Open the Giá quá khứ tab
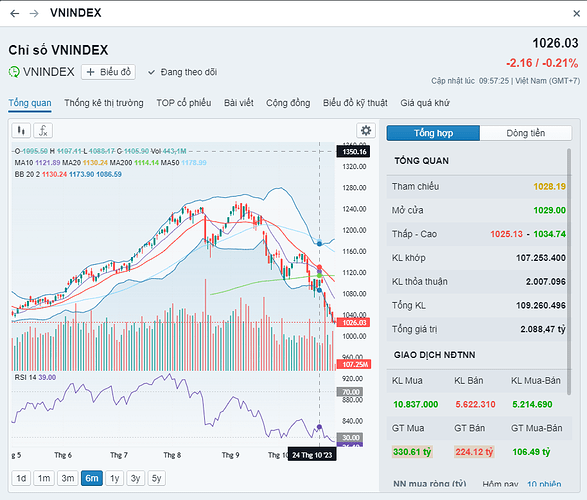Viewport: 587px width, 500px height. (425, 103)
